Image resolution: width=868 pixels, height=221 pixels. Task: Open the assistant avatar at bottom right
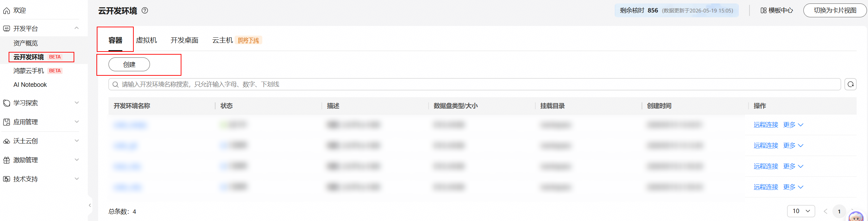point(856,216)
